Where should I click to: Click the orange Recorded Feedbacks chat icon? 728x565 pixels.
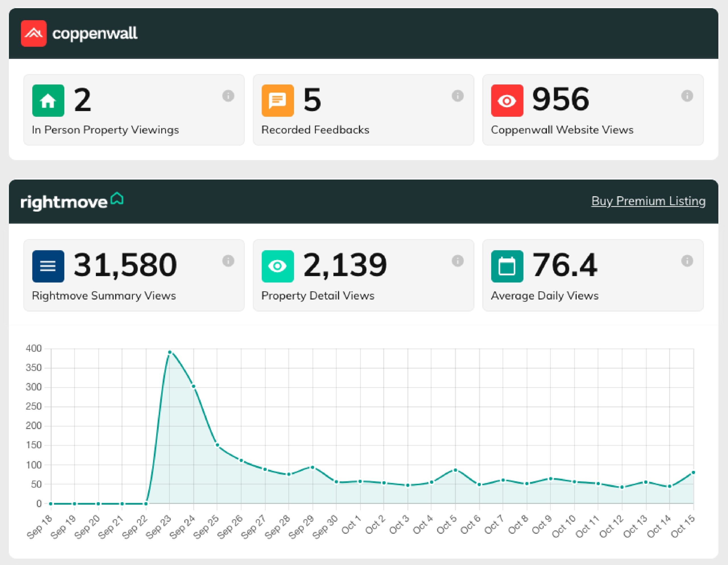[278, 101]
